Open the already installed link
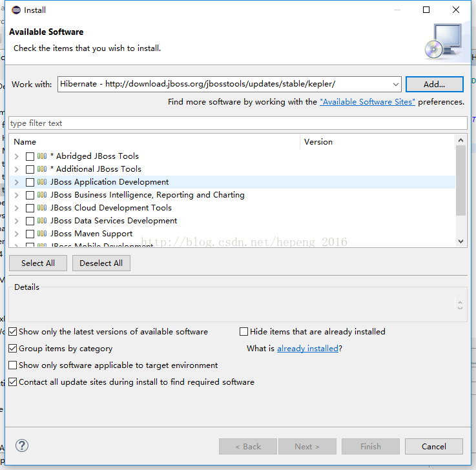 [307, 349]
